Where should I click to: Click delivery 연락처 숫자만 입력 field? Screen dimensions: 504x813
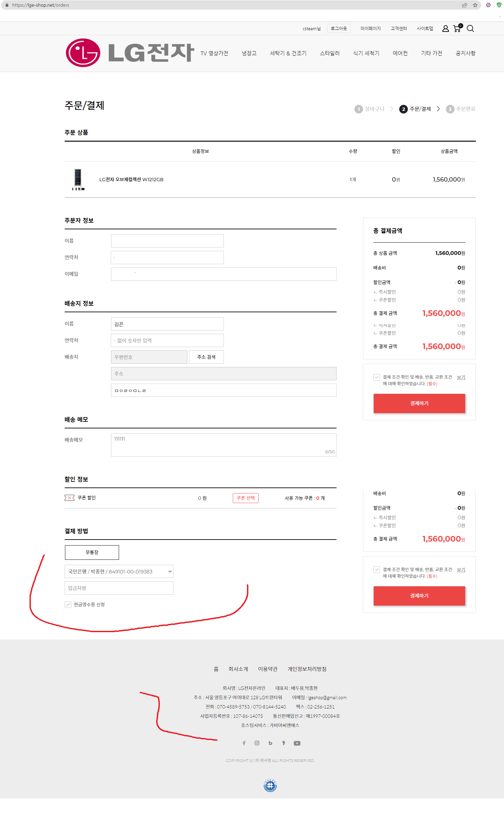(167, 340)
